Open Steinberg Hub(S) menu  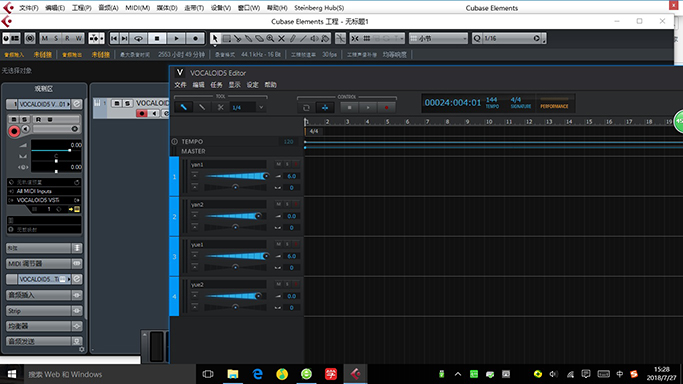click(x=319, y=8)
